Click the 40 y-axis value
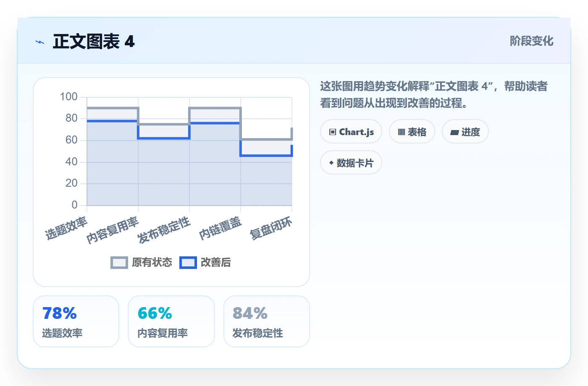 (72, 162)
